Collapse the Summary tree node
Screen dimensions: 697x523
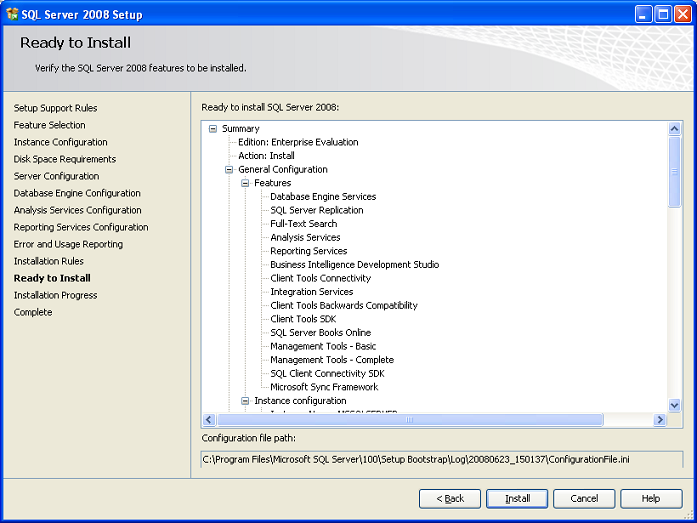pyautogui.click(x=213, y=129)
